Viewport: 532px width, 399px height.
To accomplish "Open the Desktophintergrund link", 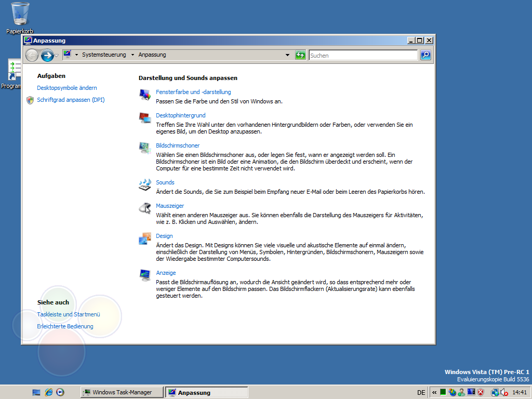I will coord(180,115).
